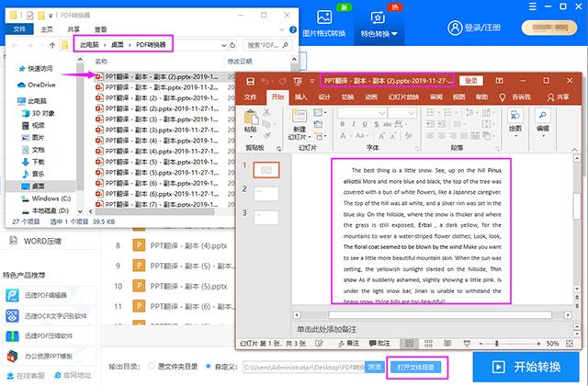Save the presentation in PowerPoint title bar
This screenshot has height=386, width=588.
coord(250,81)
